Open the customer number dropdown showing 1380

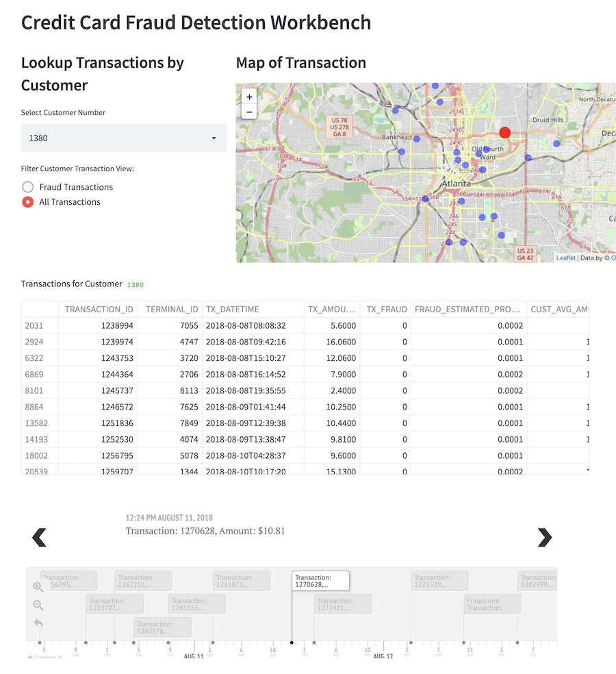pos(124,138)
